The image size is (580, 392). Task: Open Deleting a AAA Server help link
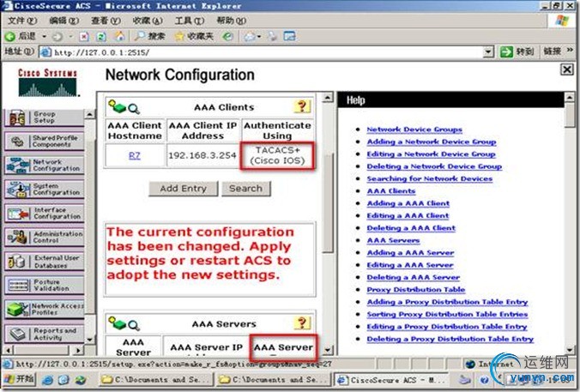414,277
